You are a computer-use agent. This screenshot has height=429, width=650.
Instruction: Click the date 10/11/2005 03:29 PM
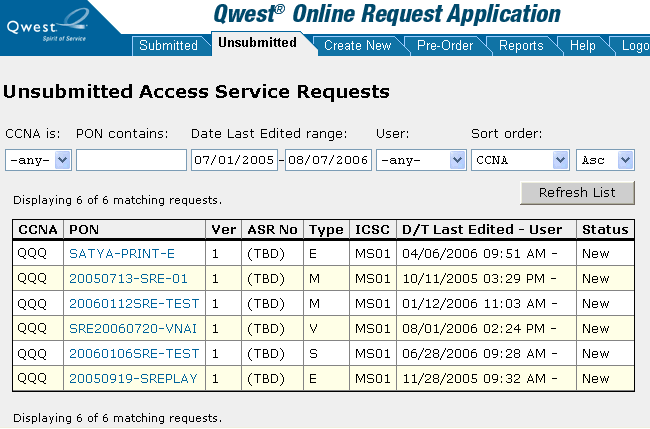coord(473,279)
